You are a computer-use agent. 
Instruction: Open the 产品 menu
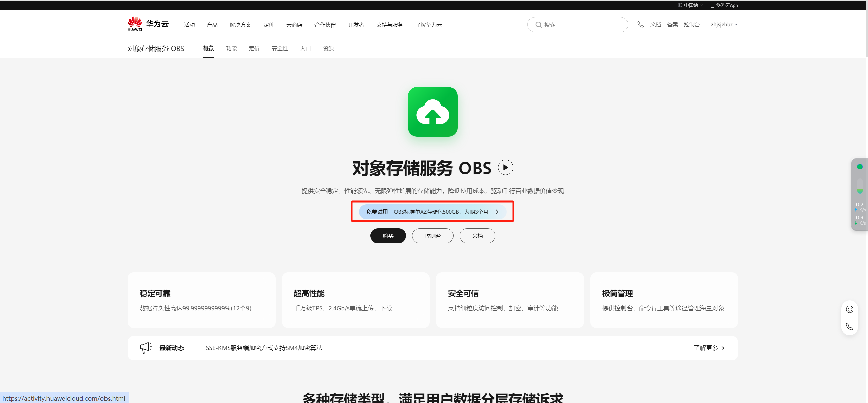coord(212,25)
